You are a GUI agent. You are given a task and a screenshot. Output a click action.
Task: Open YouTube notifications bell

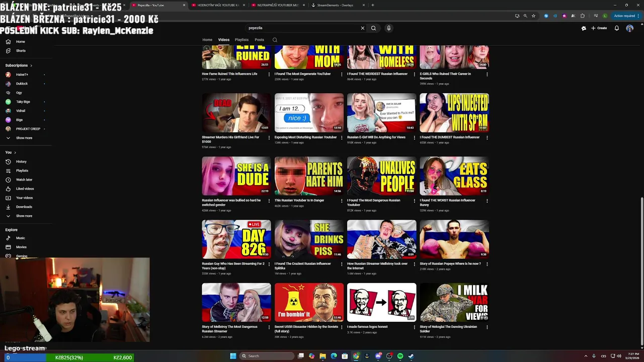coord(616,28)
